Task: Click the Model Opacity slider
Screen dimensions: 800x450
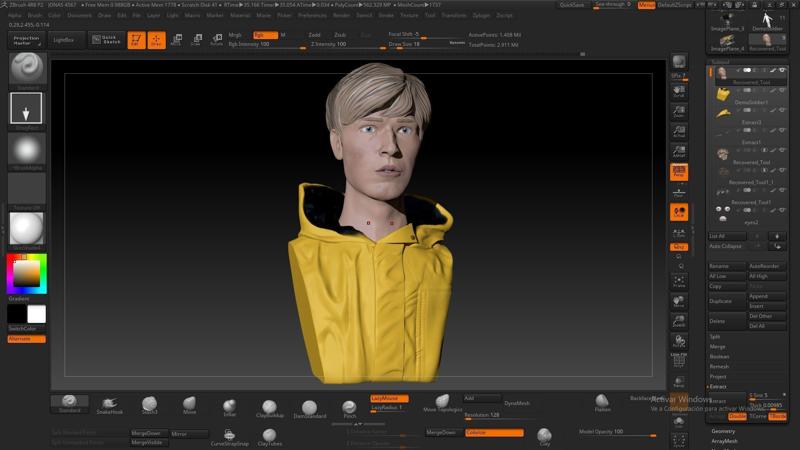Action: tap(614, 432)
